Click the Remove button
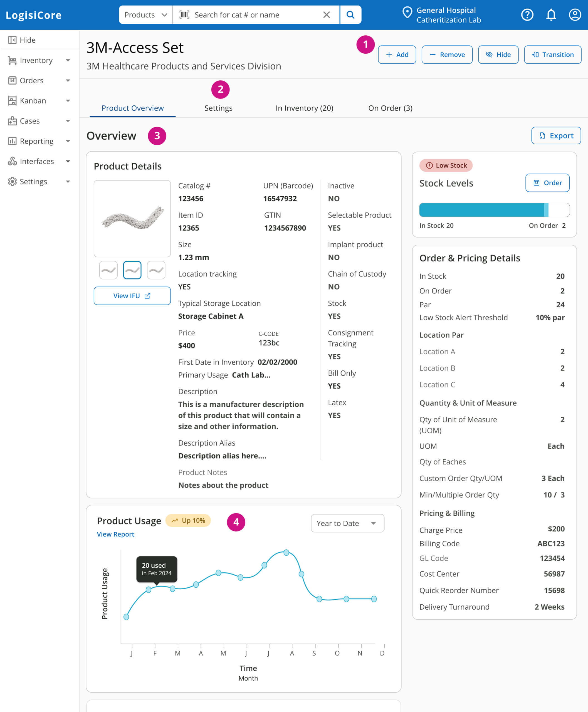The image size is (588, 712). point(447,55)
